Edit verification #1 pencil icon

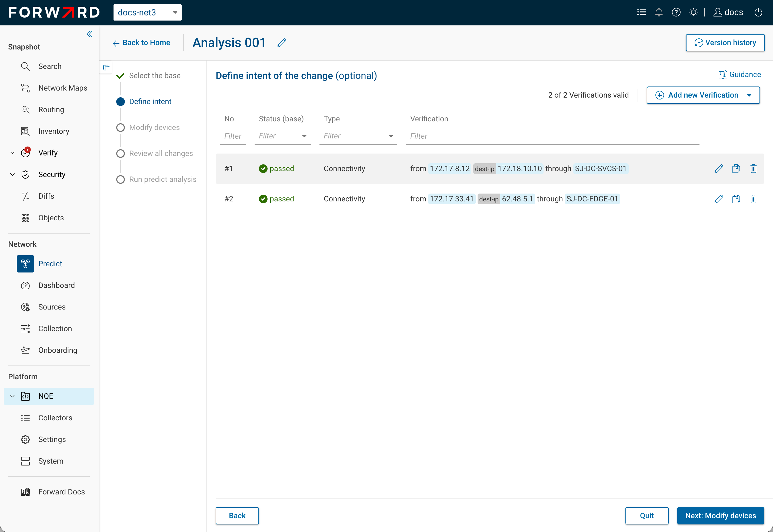click(719, 169)
